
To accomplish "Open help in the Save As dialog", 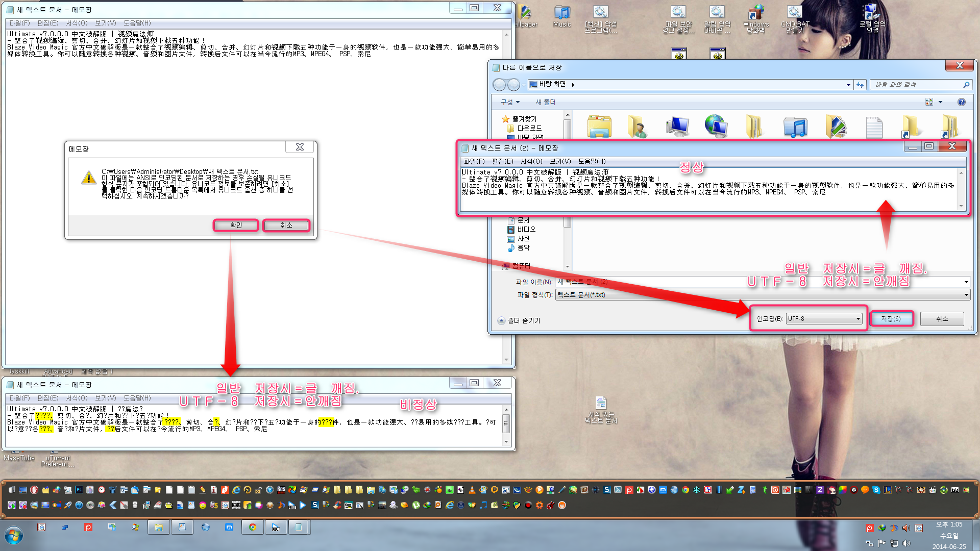I will [x=962, y=102].
